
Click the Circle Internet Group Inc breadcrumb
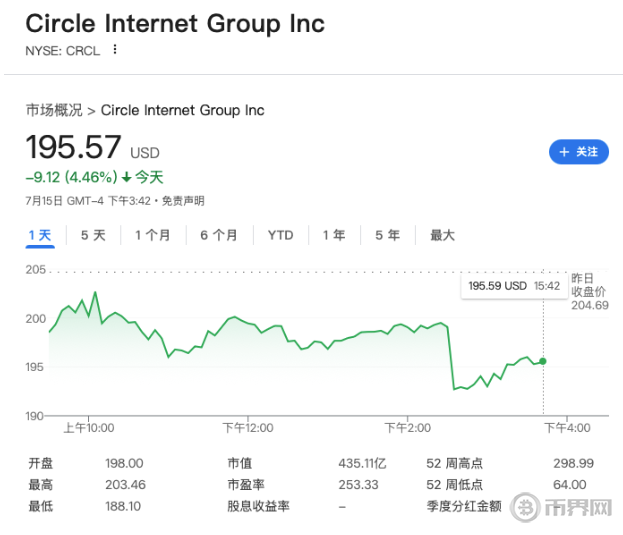tap(182, 110)
